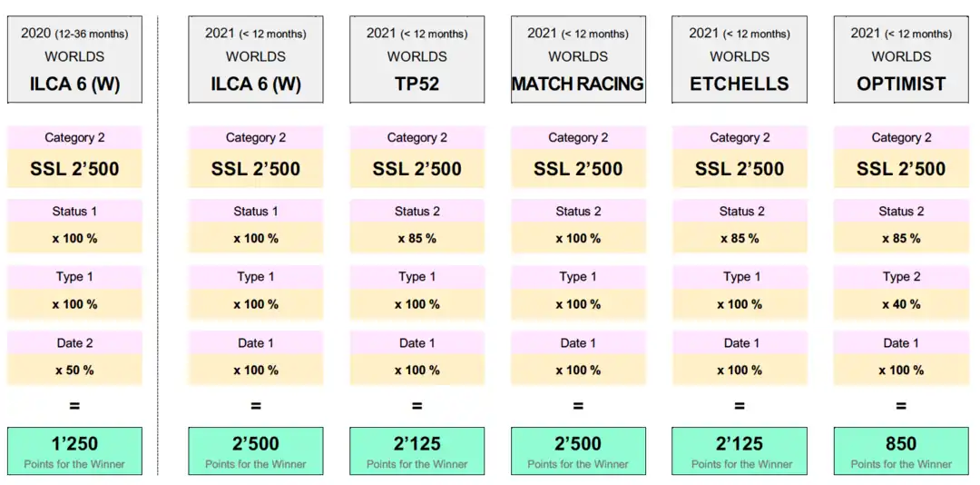
Task: Select the Optimist Worlds header box
Action: pos(901,58)
